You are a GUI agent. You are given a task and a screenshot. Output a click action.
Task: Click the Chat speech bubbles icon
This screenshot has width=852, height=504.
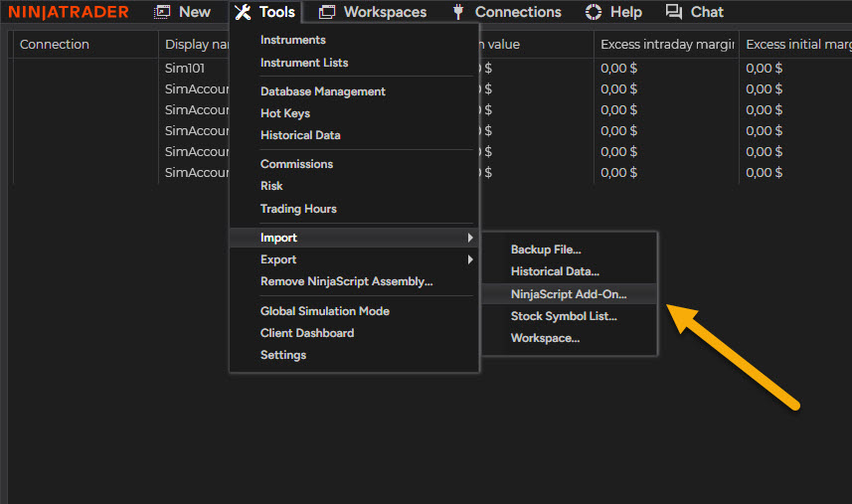pos(674,12)
